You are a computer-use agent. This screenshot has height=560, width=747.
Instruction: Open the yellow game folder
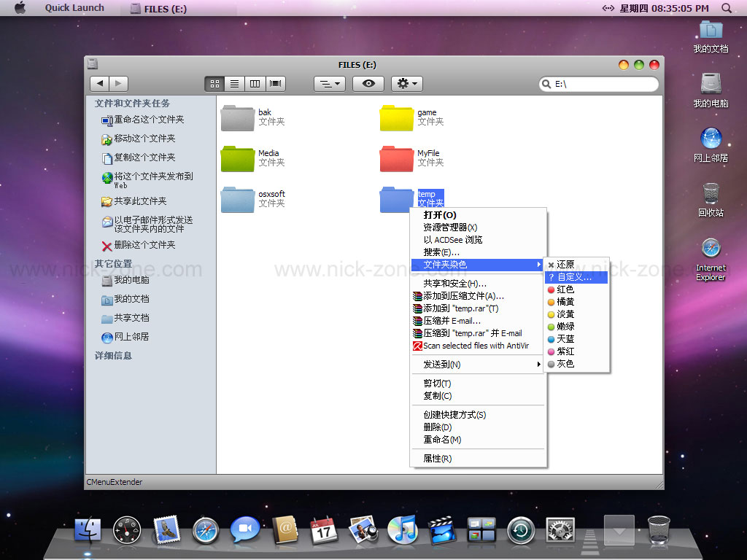pyautogui.click(x=397, y=118)
